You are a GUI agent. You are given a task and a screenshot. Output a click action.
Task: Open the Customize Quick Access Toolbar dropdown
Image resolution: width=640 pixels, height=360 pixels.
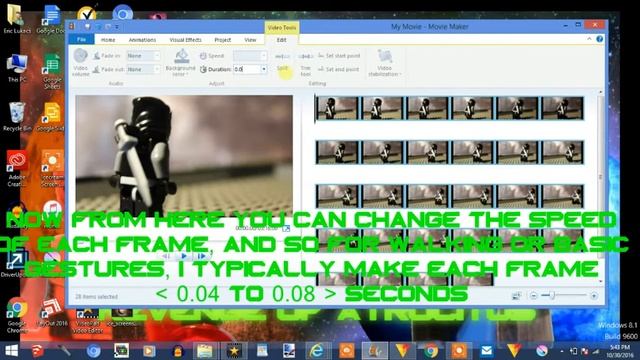coord(117,27)
